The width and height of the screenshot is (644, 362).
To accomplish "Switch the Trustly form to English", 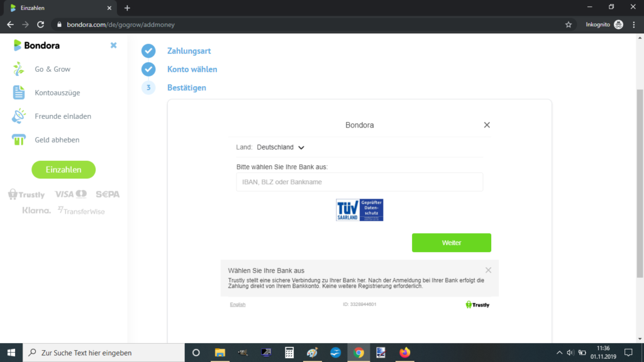I will 238,304.
